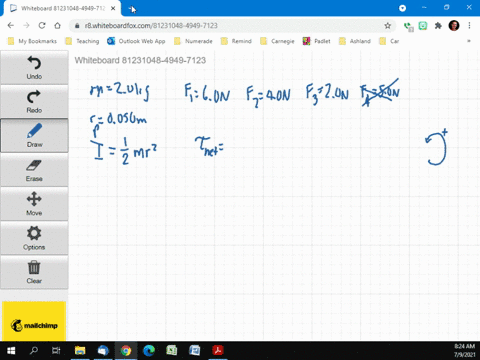Open Ashland bookmarks folder

tap(355, 41)
